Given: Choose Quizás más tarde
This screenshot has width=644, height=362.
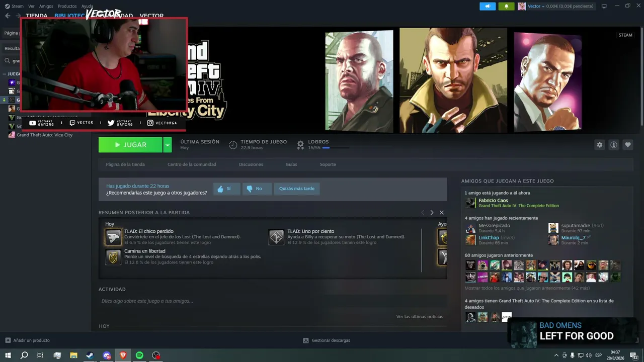Looking at the screenshot, I should 297,189.
